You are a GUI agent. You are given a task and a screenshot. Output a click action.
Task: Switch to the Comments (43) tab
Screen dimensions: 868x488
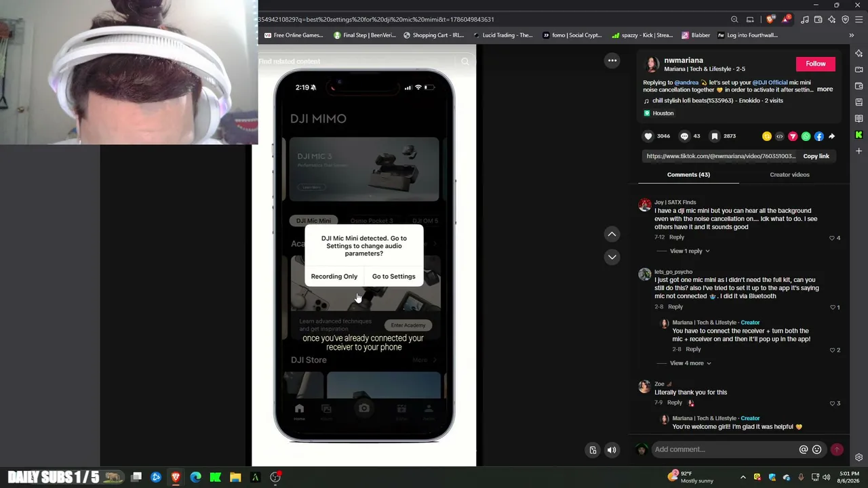[x=688, y=175]
